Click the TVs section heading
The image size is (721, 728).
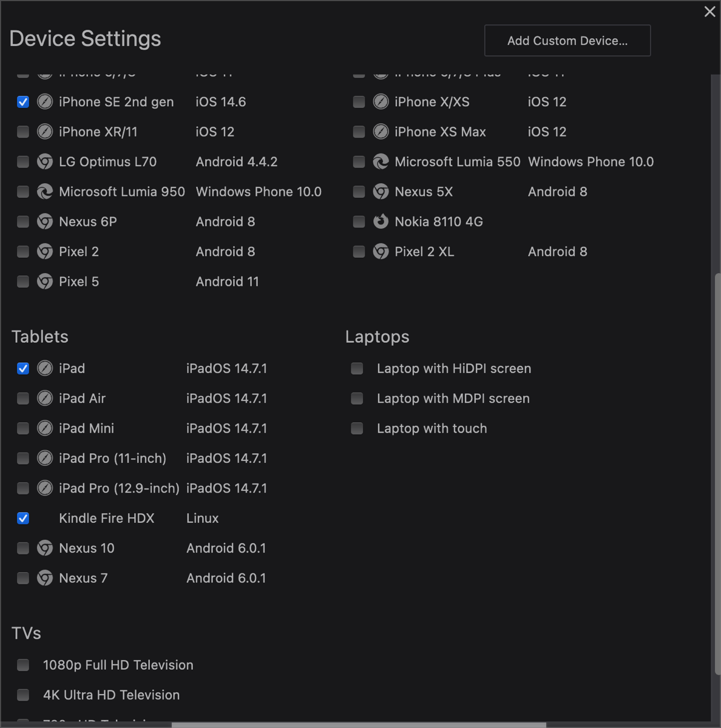pos(26,633)
